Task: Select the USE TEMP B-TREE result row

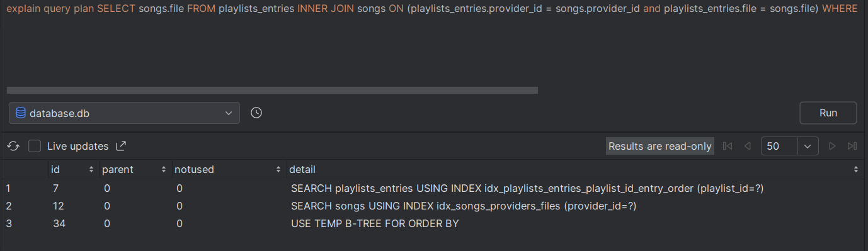Action: click(x=434, y=223)
